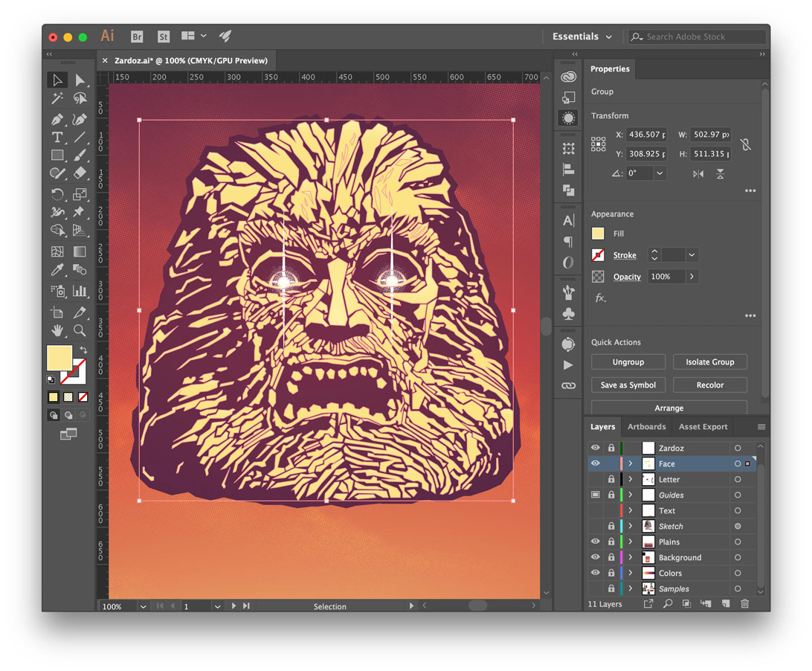This screenshot has width=812, height=671.
Task: Select the Type tool
Action: pos(57,138)
